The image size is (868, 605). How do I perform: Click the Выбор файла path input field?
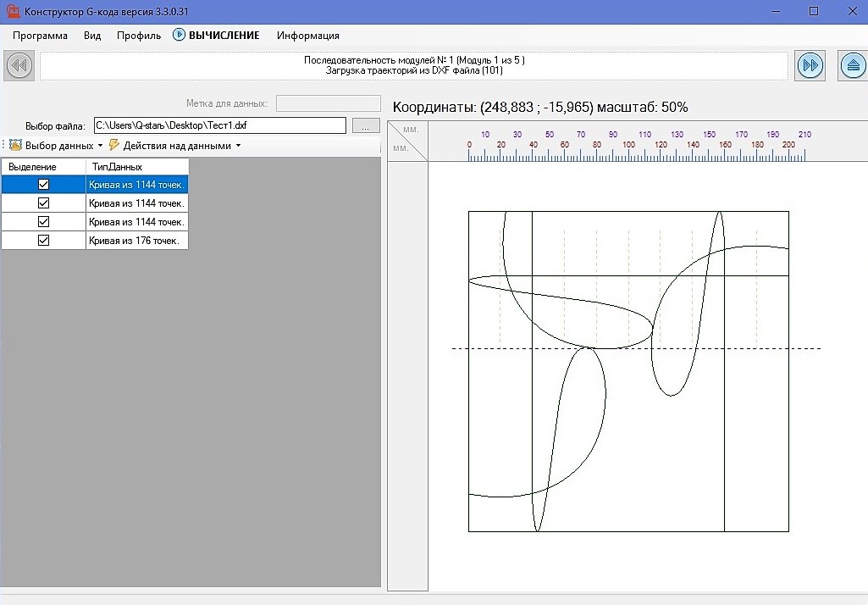point(220,125)
